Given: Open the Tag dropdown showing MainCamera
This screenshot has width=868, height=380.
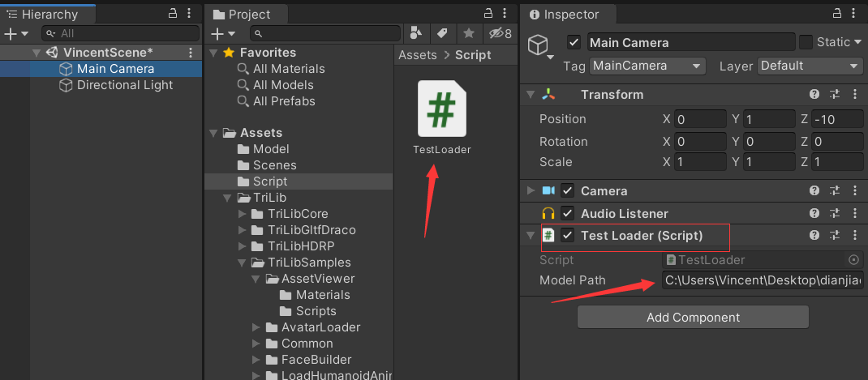Looking at the screenshot, I should [x=647, y=66].
